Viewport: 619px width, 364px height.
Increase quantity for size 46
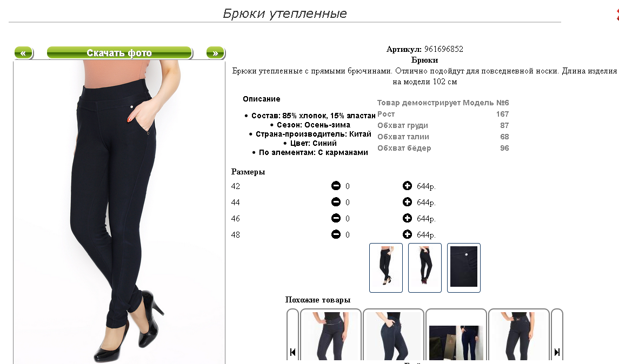point(407,218)
